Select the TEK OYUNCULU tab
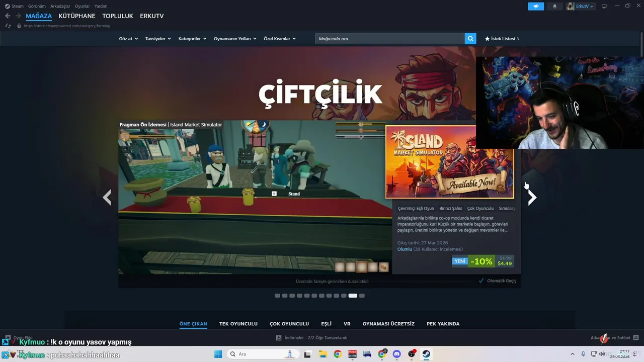 point(238,324)
